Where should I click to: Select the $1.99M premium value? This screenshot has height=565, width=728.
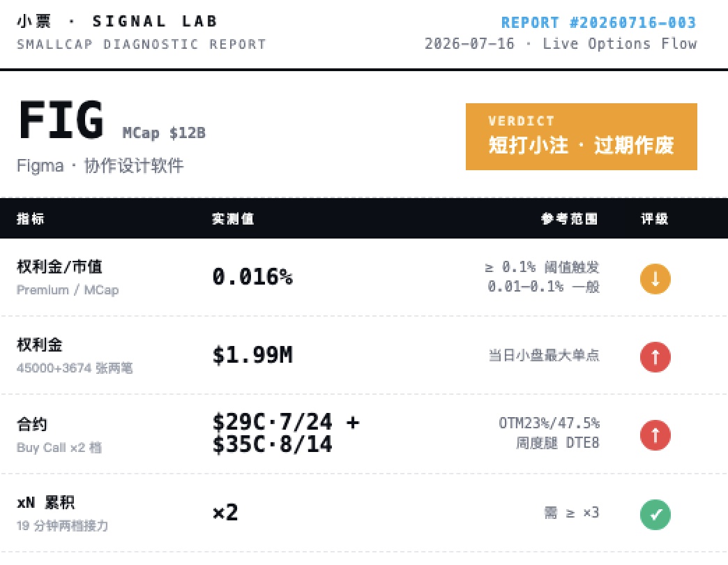tap(252, 355)
